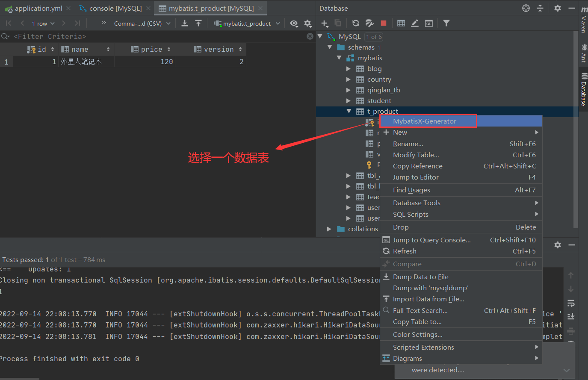Click the Duplicate icon in Database toolbar

pos(338,24)
